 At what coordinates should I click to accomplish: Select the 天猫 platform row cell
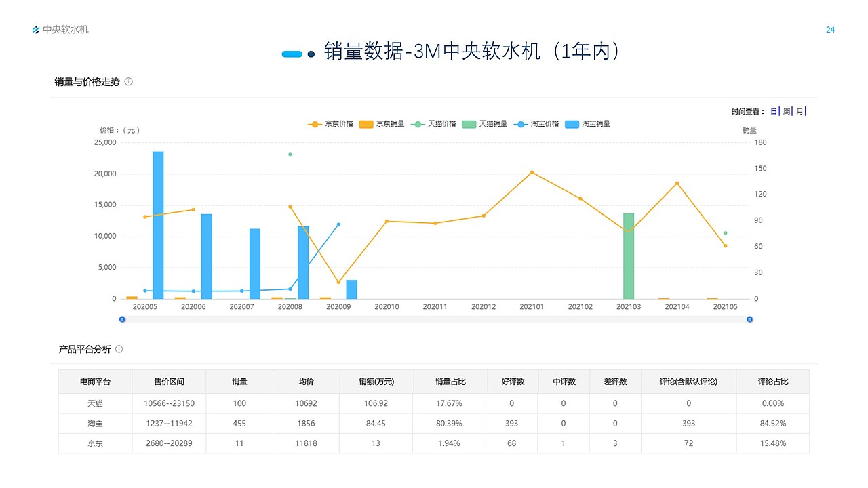coord(95,403)
